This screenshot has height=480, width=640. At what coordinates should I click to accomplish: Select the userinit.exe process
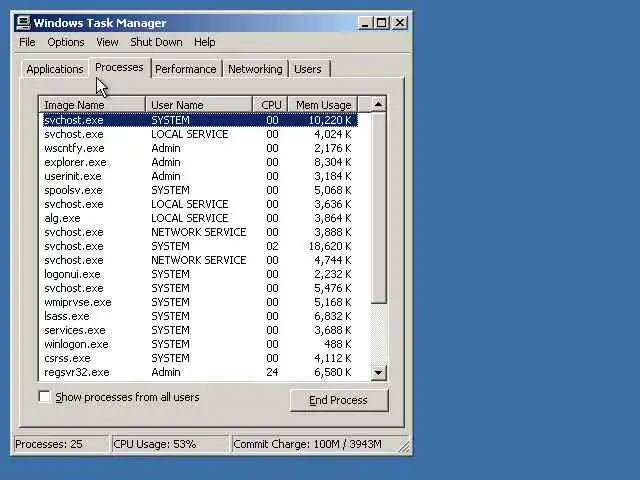coord(200,176)
